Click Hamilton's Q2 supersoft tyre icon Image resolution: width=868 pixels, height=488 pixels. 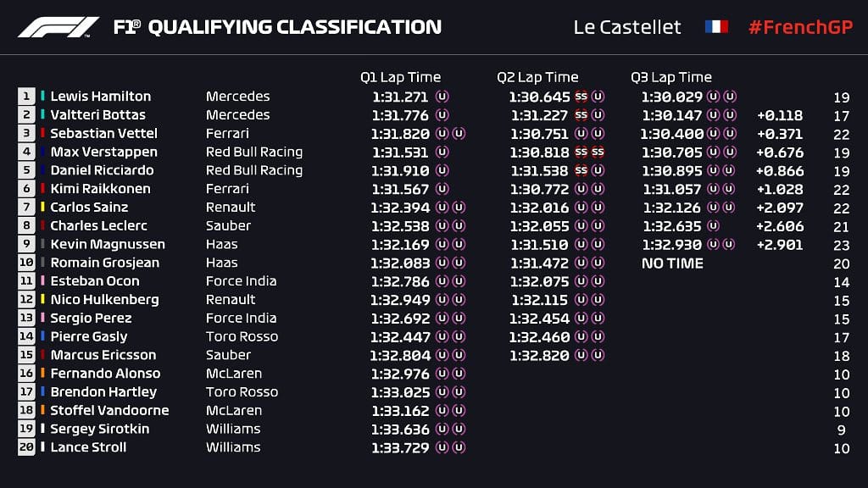[581, 97]
